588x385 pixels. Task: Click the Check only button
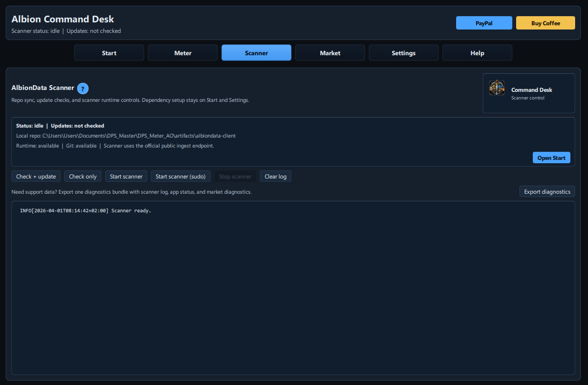coord(82,176)
